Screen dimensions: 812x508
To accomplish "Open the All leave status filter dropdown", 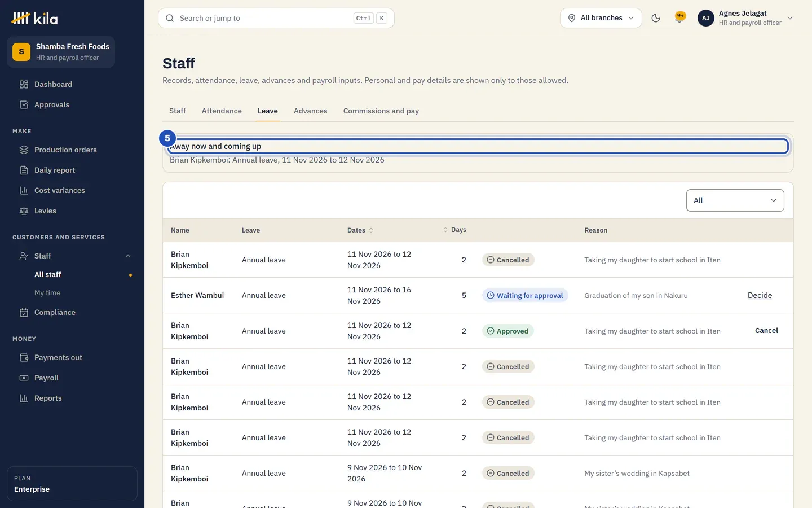I will [735, 200].
